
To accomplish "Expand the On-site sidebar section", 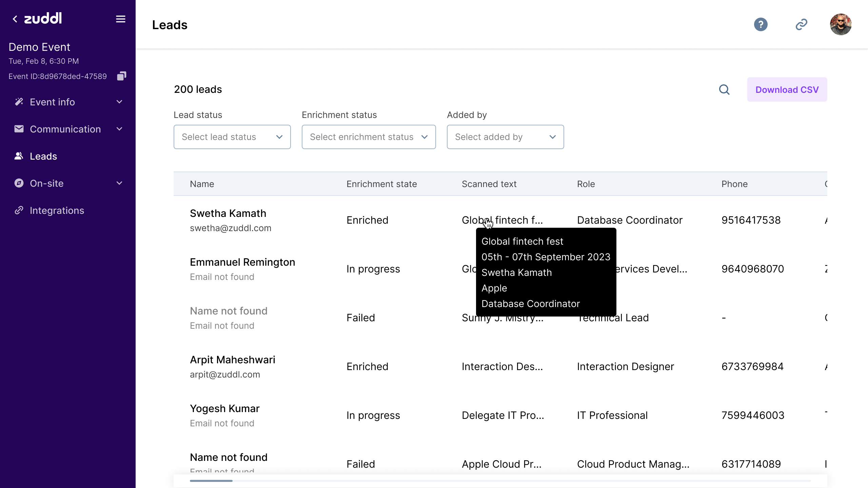I will [119, 183].
